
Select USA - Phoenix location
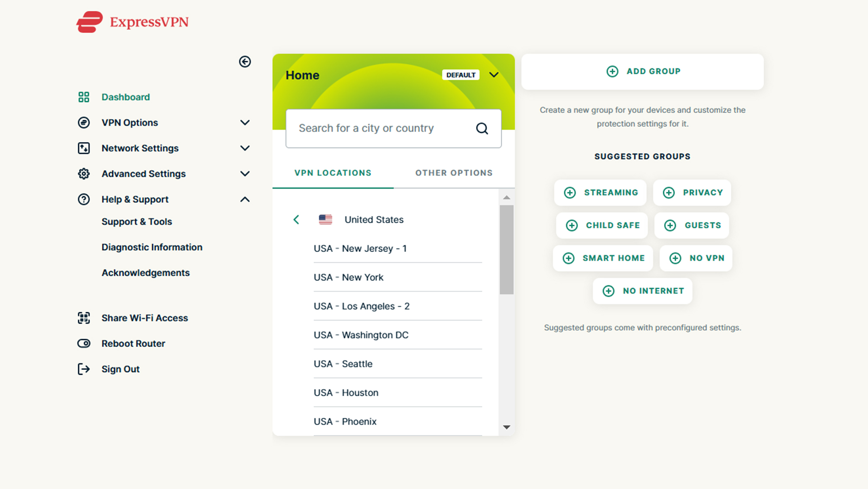398,421
